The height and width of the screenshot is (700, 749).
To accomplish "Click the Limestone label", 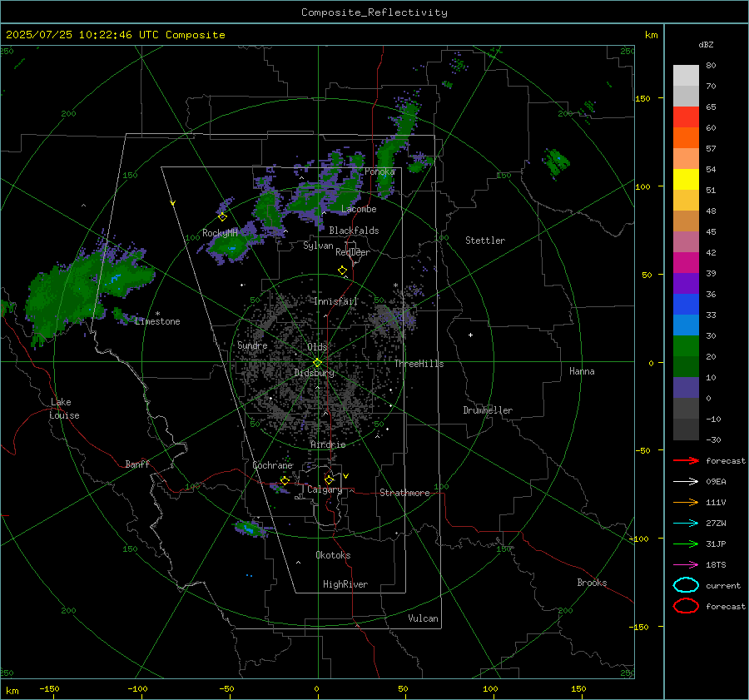I will 157,321.
